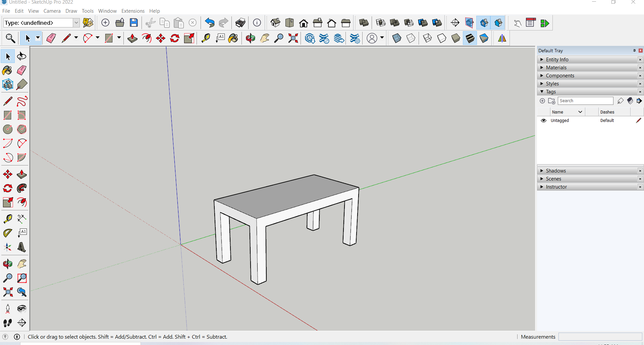Viewport: 644px width, 345px height.
Task: Switch to Hidden Line face style
Action: tap(442, 38)
